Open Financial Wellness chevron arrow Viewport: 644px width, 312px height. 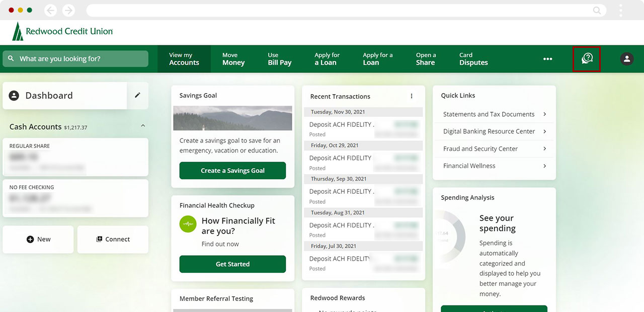[x=545, y=166]
